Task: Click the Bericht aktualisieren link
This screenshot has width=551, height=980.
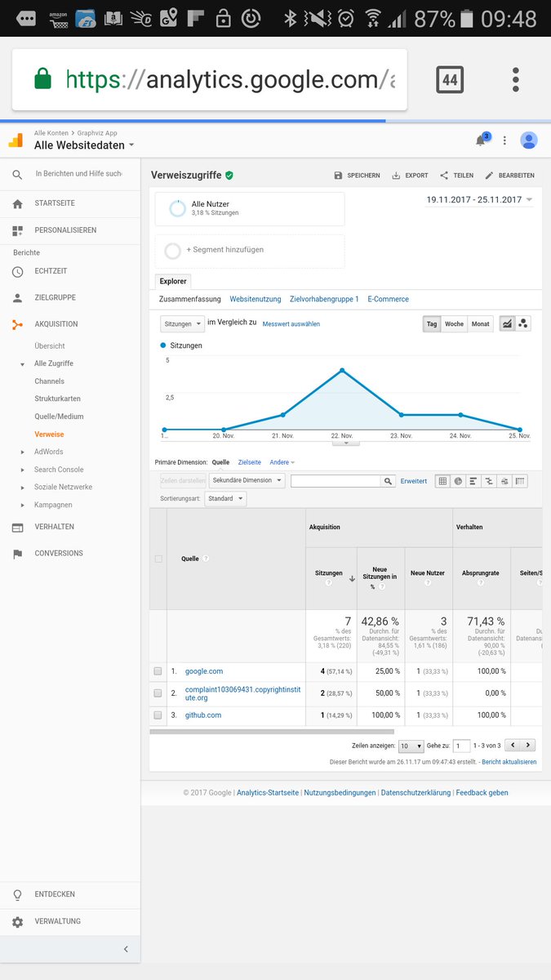Action: click(x=509, y=762)
